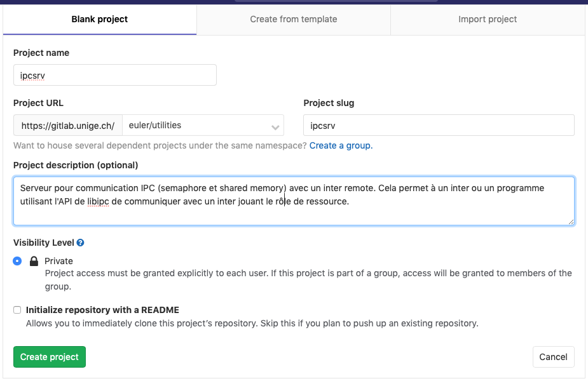The height and width of the screenshot is (381, 588).
Task: Click the "Initialize repository with a README" label
Action: 102,310
